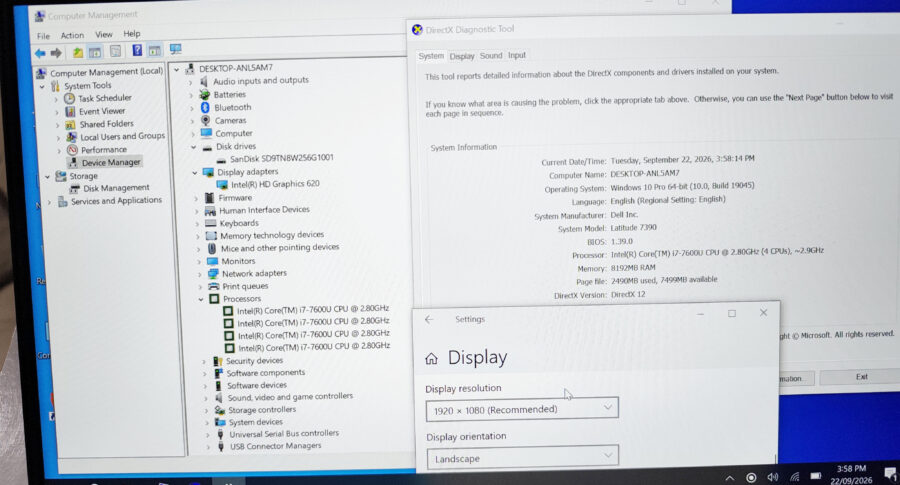This screenshot has height=485, width=900.
Task: Select the System tab in DirectX Diagnostic Tool
Action: 431,56
